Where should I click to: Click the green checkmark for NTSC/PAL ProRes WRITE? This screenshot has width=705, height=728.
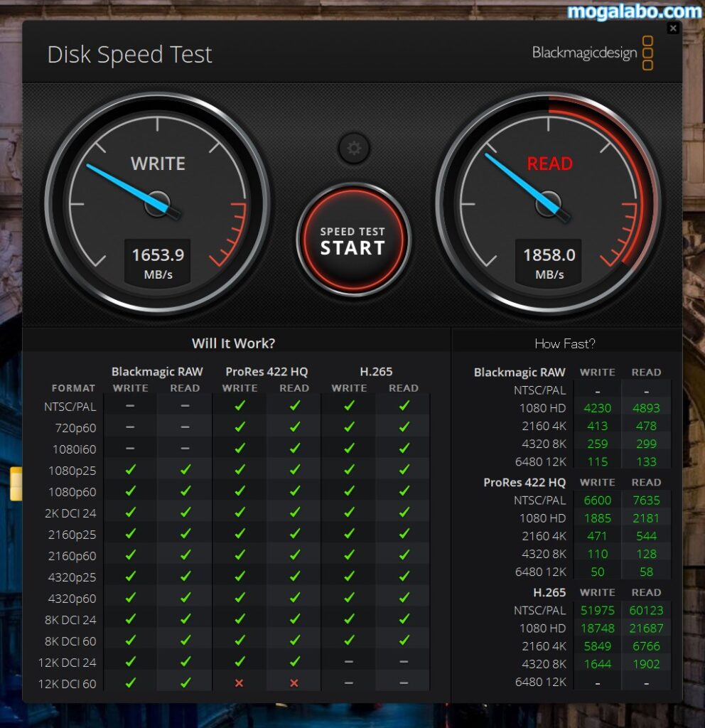(x=240, y=407)
